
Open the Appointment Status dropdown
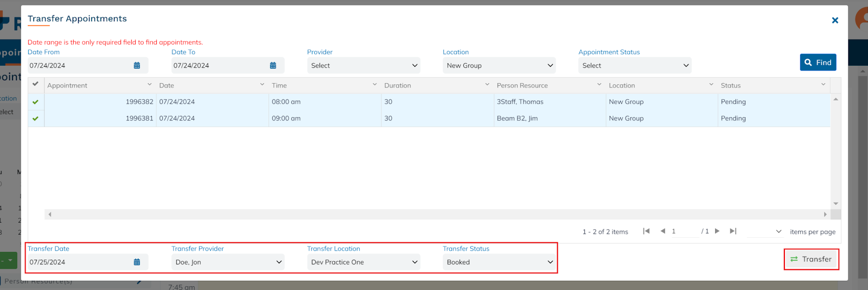point(635,66)
